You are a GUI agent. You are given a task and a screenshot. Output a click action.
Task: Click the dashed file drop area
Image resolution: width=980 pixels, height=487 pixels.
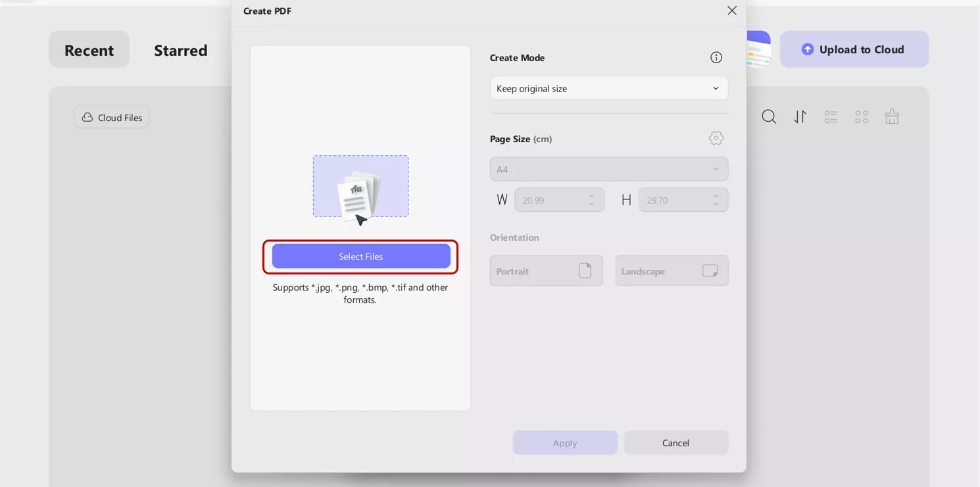click(360, 186)
